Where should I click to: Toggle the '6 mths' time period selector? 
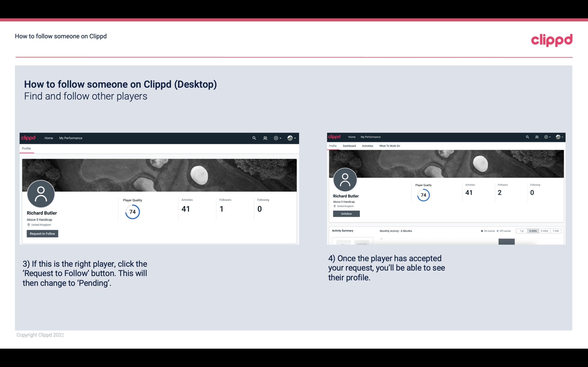point(533,231)
